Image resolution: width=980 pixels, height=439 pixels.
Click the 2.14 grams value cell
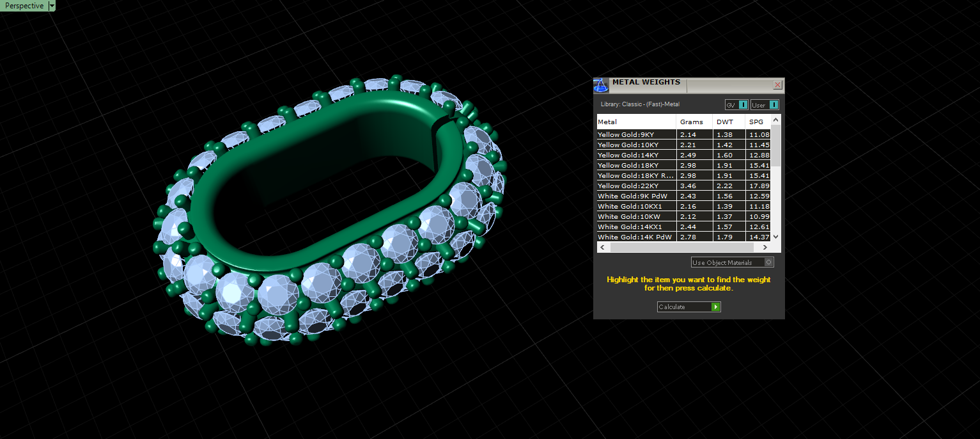pyautogui.click(x=694, y=134)
